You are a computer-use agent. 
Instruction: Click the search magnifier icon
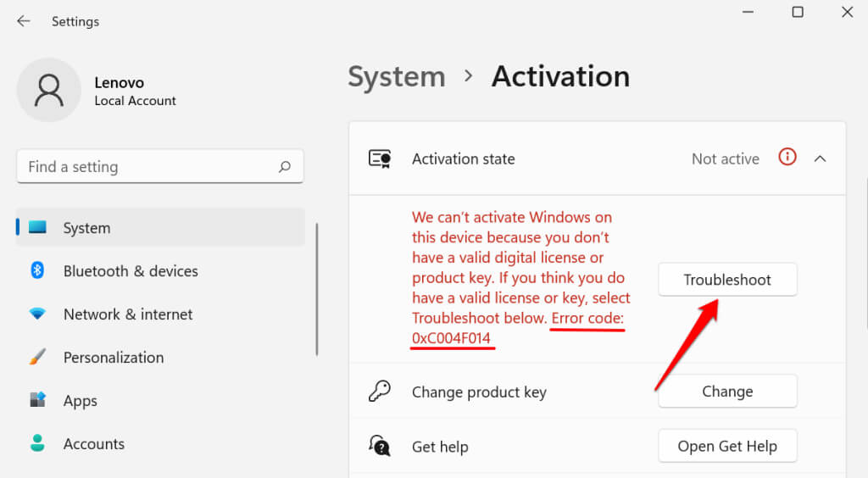[285, 167]
